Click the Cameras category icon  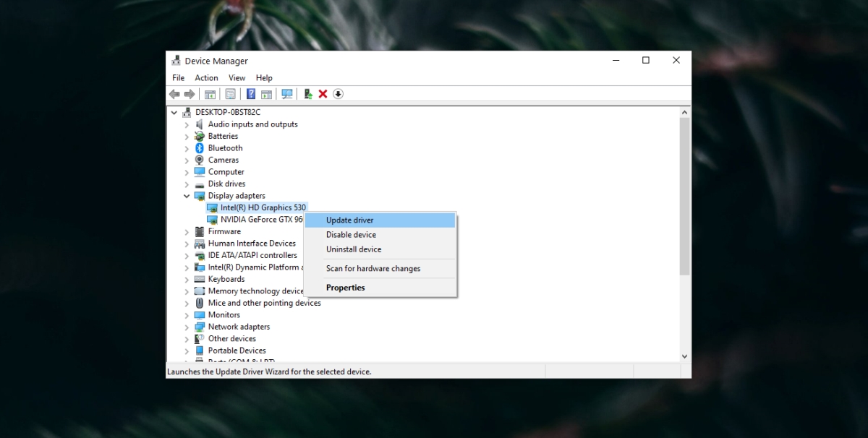200,160
